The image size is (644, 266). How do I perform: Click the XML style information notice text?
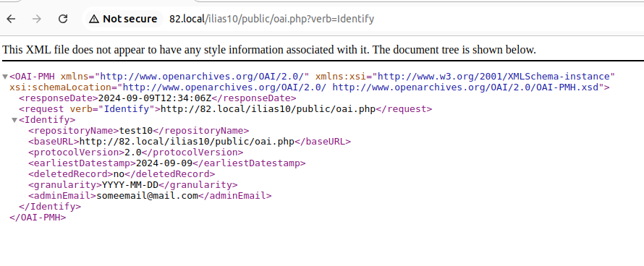[x=269, y=50]
